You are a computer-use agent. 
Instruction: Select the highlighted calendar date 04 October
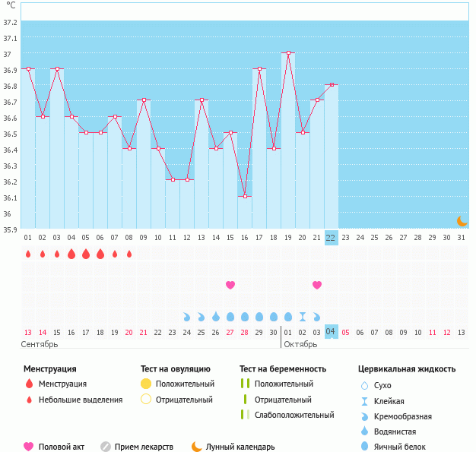click(x=331, y=332)
